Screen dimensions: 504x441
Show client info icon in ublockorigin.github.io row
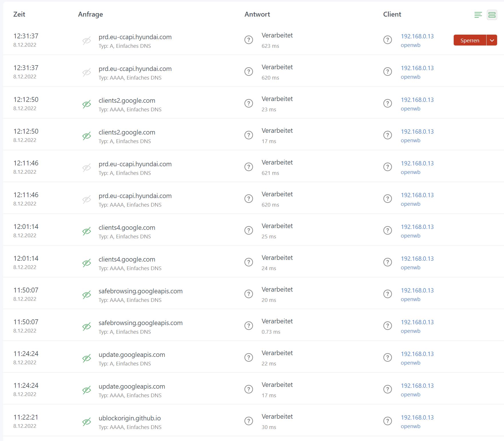(x=387, y=421)
